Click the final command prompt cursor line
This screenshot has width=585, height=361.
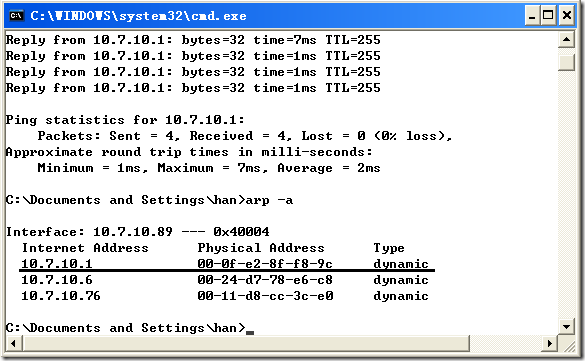click(x=129, y=328)
